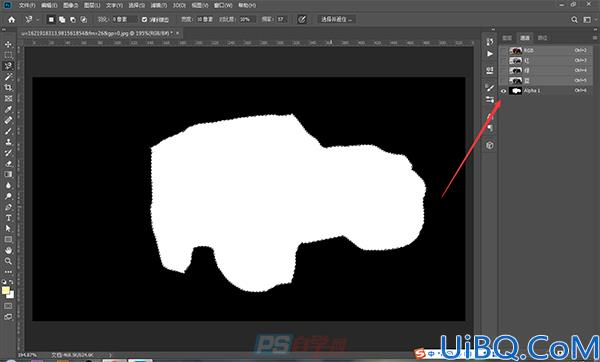
Task: Open the 3D panel cube icon
Action: tap(490, 145)
